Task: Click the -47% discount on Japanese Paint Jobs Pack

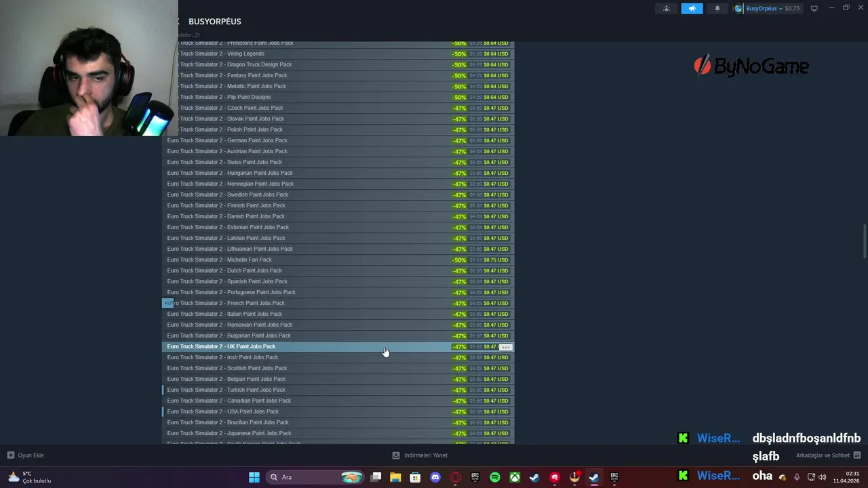Action: [459, 434]
